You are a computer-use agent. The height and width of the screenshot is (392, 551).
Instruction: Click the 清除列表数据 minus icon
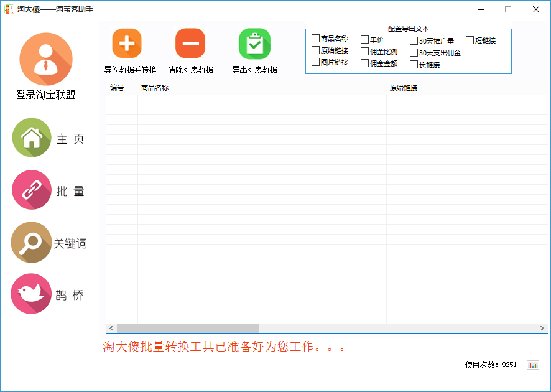(x=190, y=44)
